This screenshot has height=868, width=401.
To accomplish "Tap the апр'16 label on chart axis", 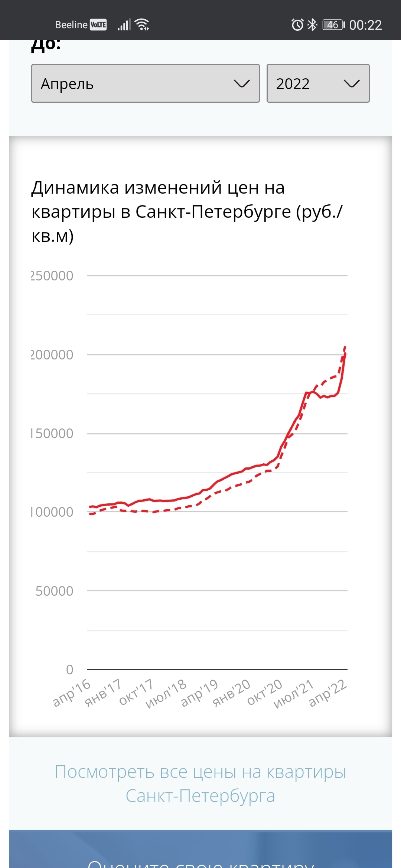I will 72,692.
